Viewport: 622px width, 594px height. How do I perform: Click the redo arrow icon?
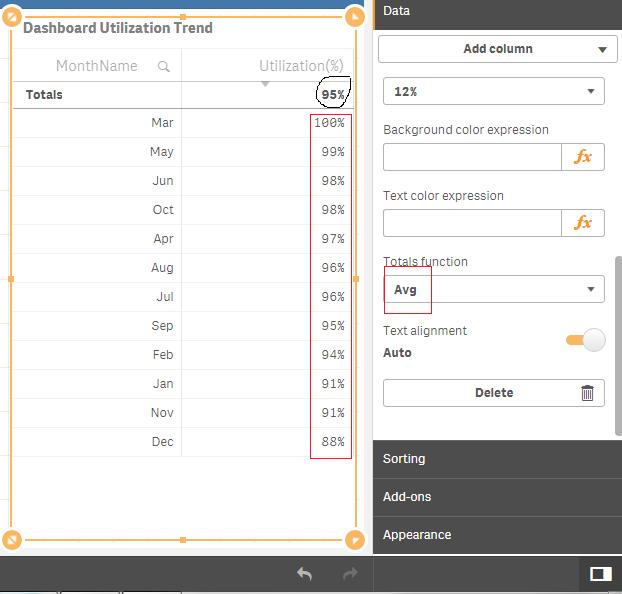[350, 574]
